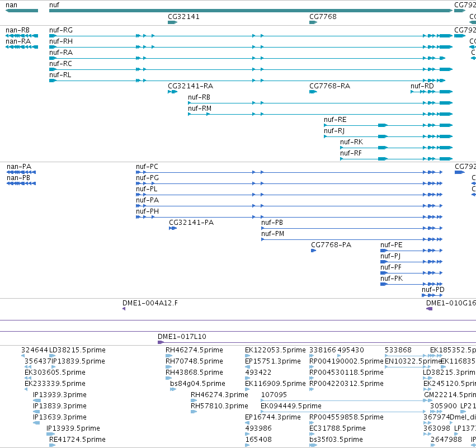This screenshot has height=448, width=476.
Task: Click the nuf-RL transcript label
Action: click(x=60, y=75)
